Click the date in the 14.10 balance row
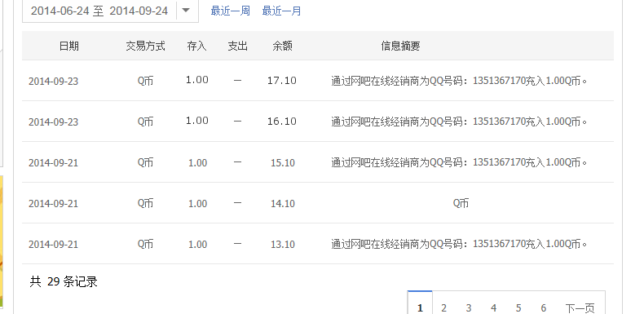Image resolution: width=644 pixels, height=314 pixels. 53,203
